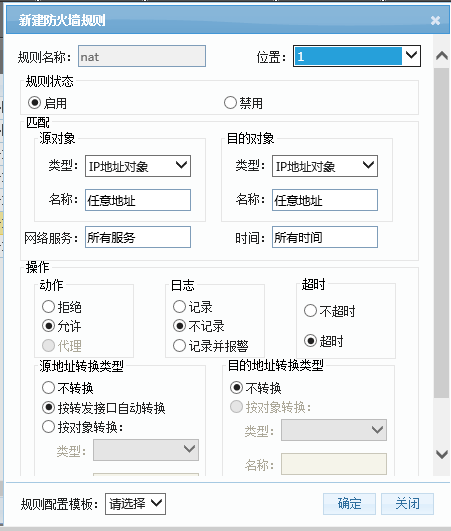
Task: Click the dialog vertical scrollbar thumb
Action: (x=442, y=233)
